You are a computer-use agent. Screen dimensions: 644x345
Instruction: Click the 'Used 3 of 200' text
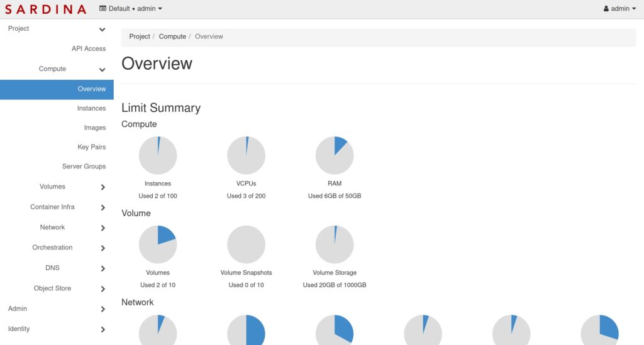click(246, 196)
